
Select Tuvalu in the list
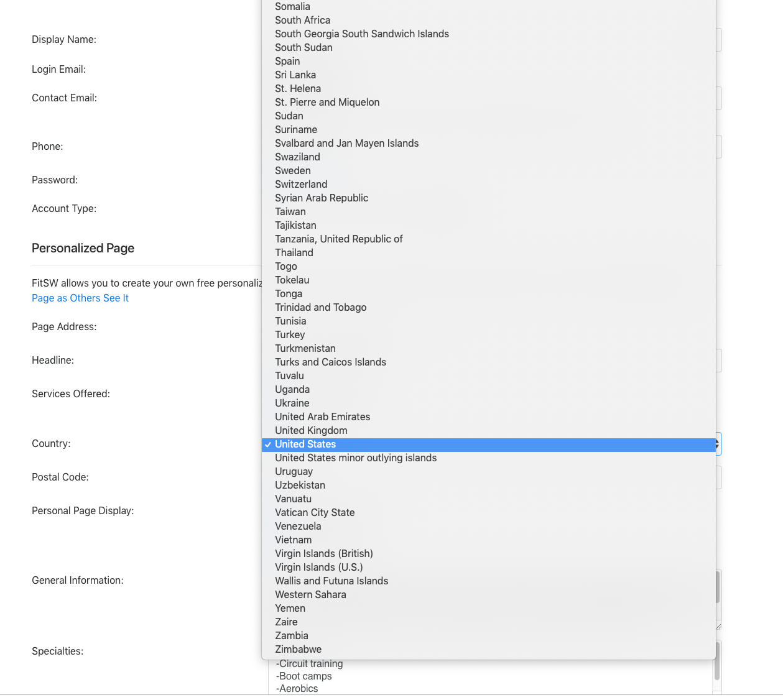coord(489,376)
